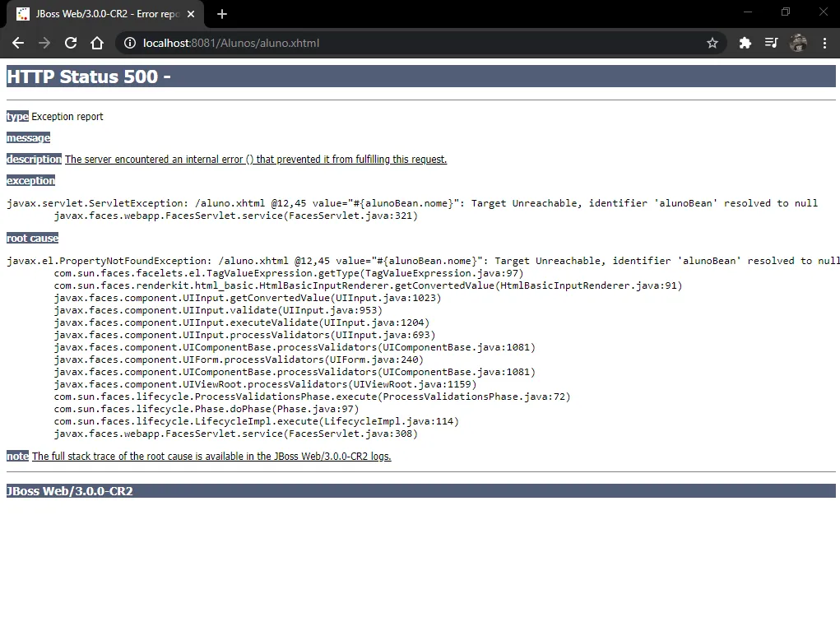The height and width of the screenshot is (631, 840).
Task: Click the javax.el.PropertyNotFoundException line
Action: [x=423, y=261]
